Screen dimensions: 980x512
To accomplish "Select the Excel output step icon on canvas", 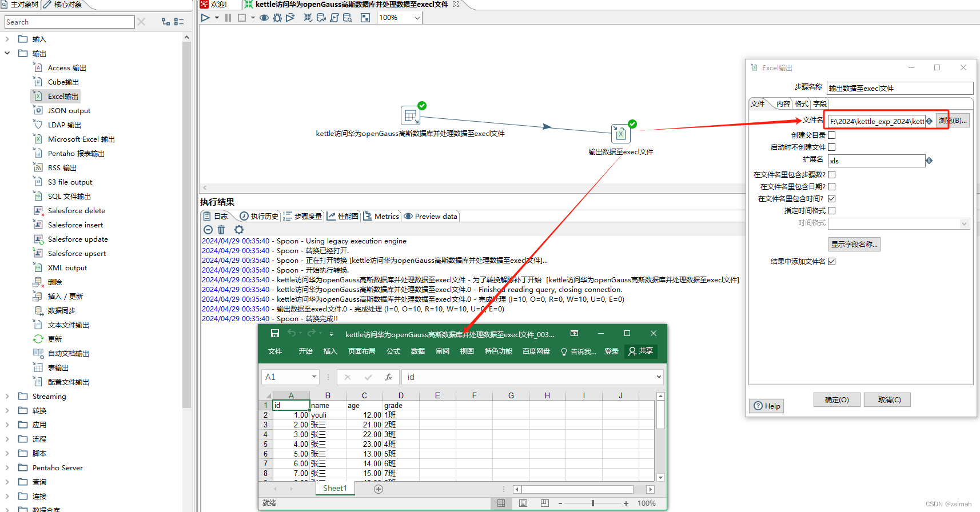I will pyautogui.click(x=621, y=134).
